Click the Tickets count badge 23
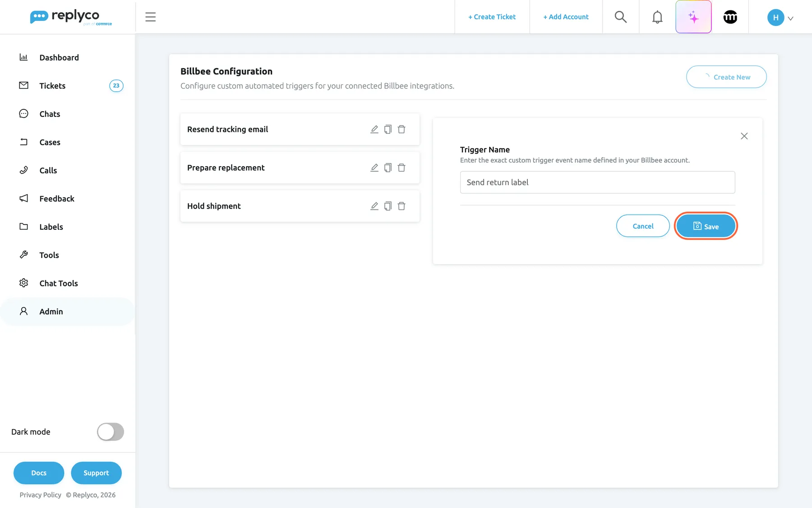 [116, 86]
